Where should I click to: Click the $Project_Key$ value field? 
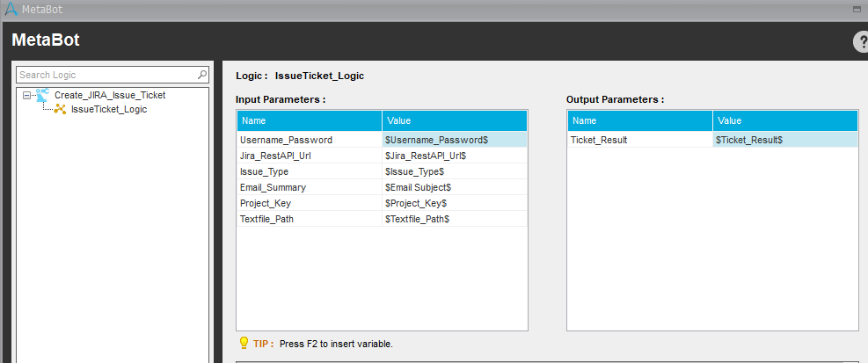tap(454, 203)
